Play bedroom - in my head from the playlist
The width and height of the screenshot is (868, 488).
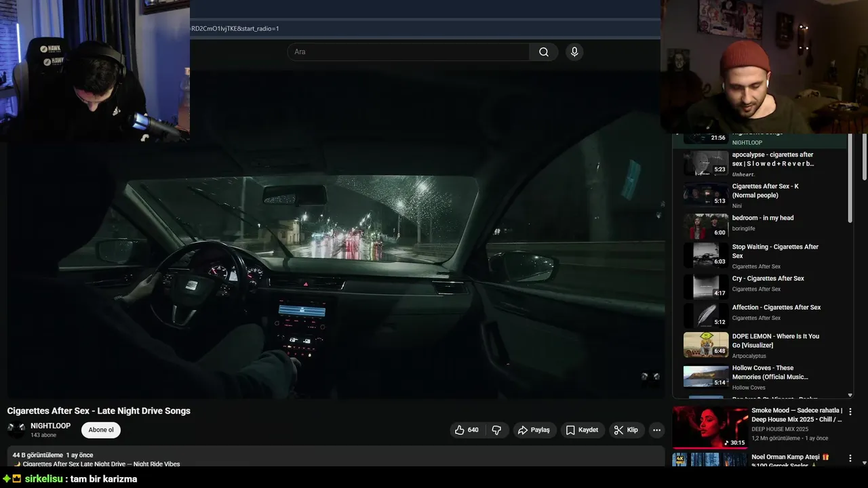763,218
